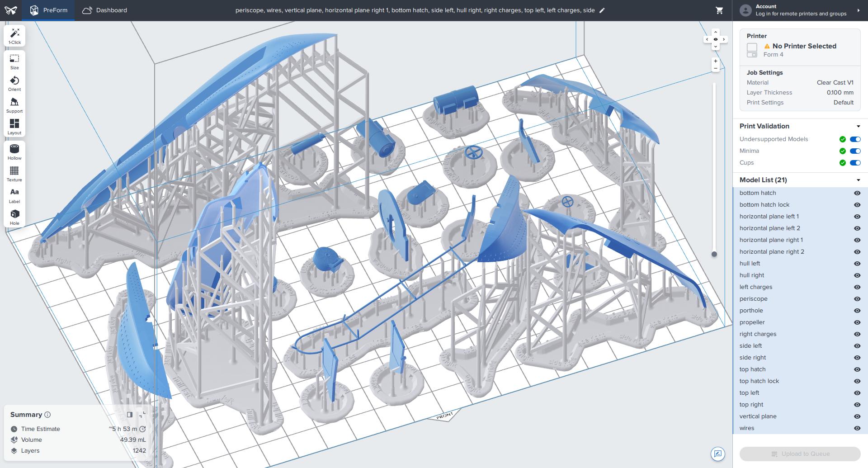The height and width of the screenshot is (468, 868).
Task: Zoom out the 3D view
Action: pyautogui.click(x=715, y=68)
